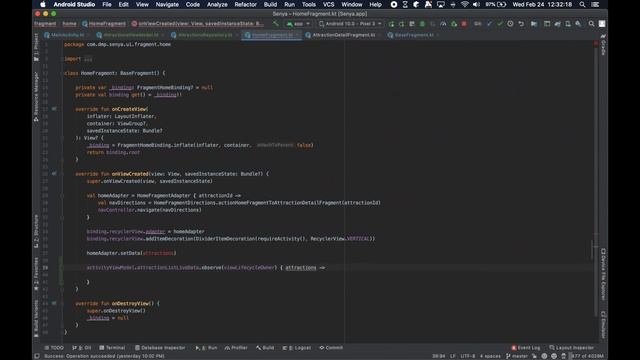This screenshot has width=640, height=360.
Task: Open the AVD Manager phone icon
Action: point(568,24)
